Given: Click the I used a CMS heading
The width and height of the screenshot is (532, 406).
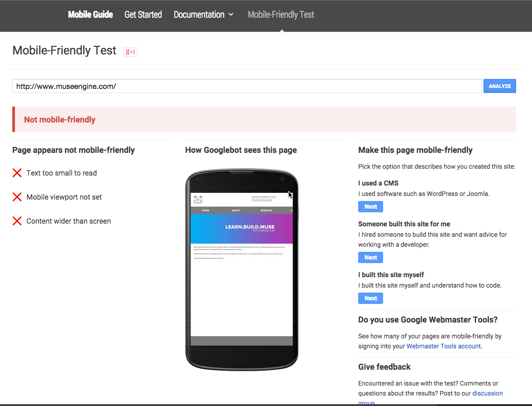Looking at the screenshot, I should pyautogui.click(x=378, y=183).
